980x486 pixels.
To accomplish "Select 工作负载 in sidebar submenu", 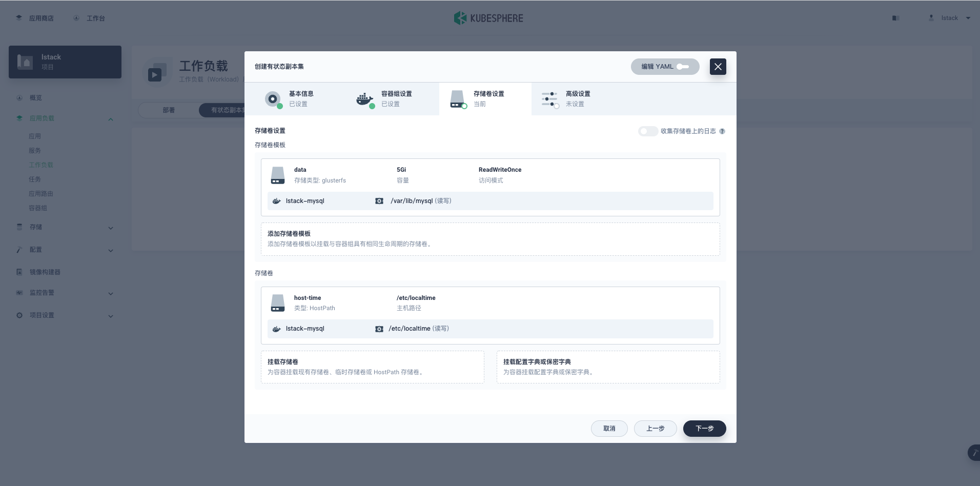I will point(41,165).
